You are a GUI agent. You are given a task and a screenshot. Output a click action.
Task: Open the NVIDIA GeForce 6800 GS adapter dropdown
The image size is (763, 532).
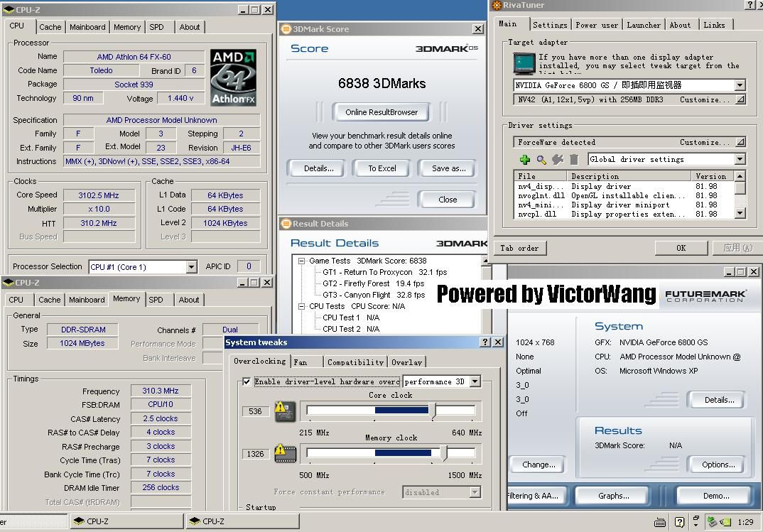pos(740,85)
